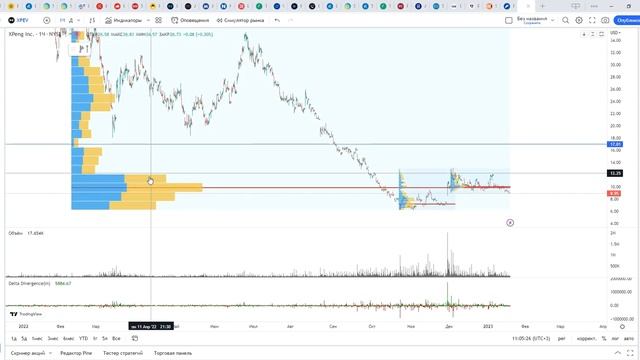The height and width of the screenshot is (360, 640).
Task: Click the middle pane control icon near USD
Action: coord(593,34)
